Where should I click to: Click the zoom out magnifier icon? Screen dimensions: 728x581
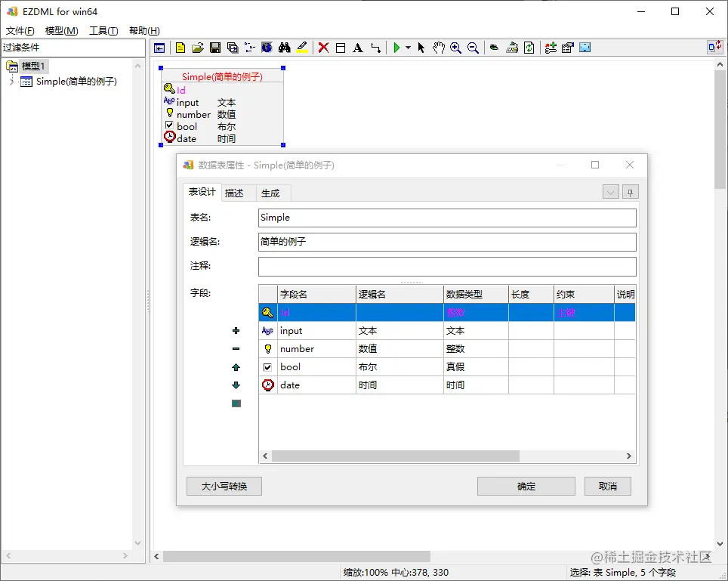(473, 48)
